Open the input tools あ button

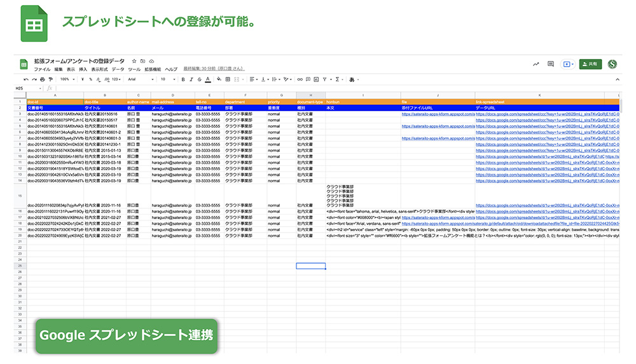[352, 79]
